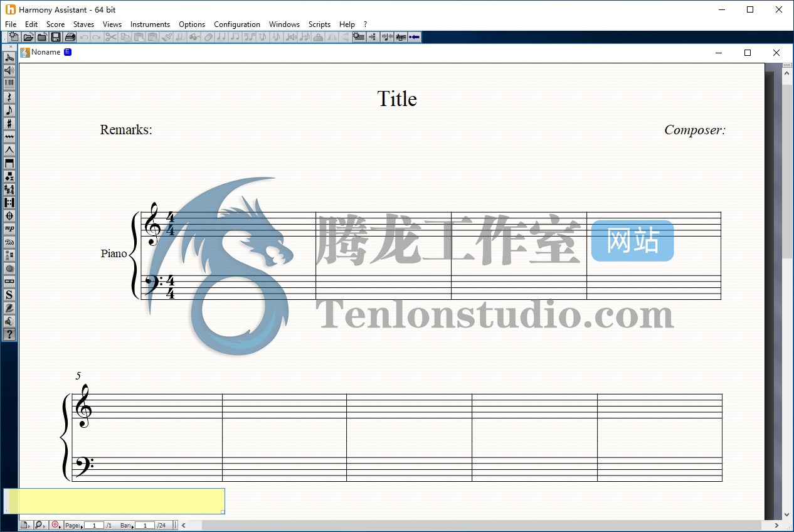Screen dimensions: 794x532
Task: Open the repeat bar lines palette
Action: [9, 203]
